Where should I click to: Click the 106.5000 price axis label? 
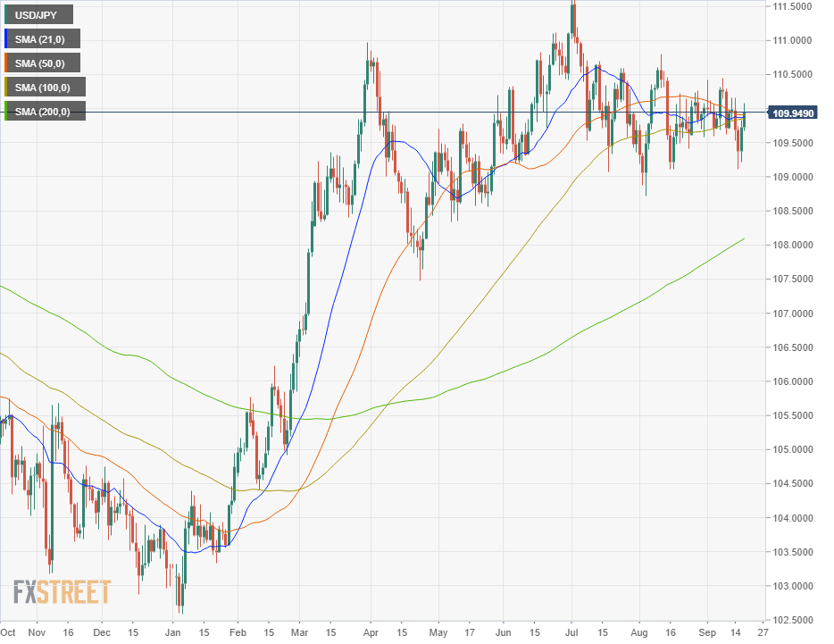(x=792, y=347)
